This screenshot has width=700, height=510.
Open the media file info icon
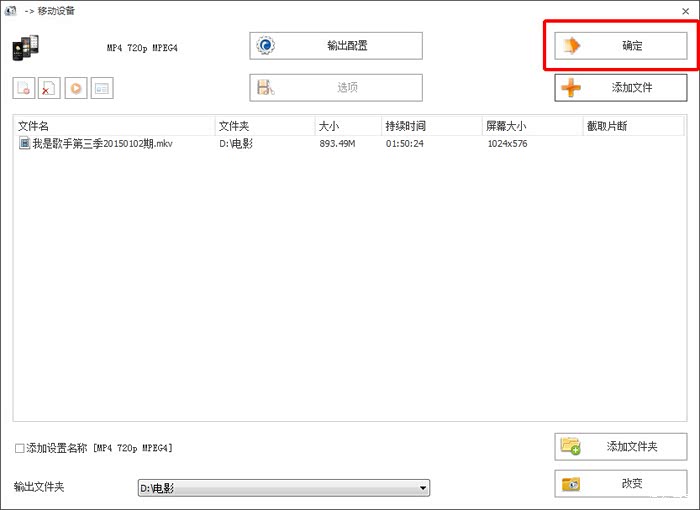tap(102, 88)
